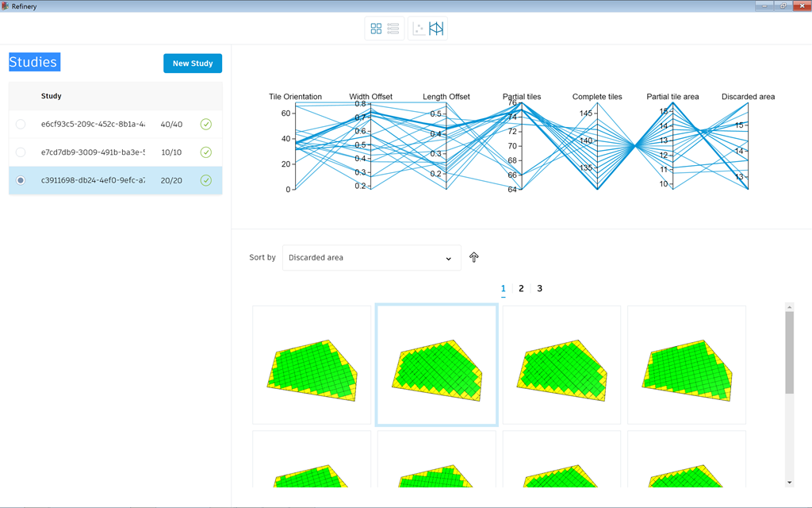Go to results page 3
The height and width of the screenshot is (508, 812).
tap(540, 289)
